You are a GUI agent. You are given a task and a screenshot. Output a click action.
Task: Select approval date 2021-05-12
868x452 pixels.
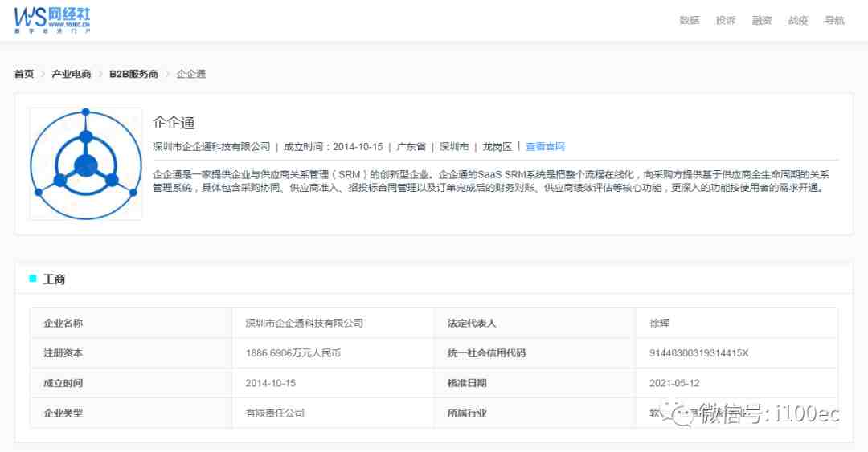coord(675,383)
